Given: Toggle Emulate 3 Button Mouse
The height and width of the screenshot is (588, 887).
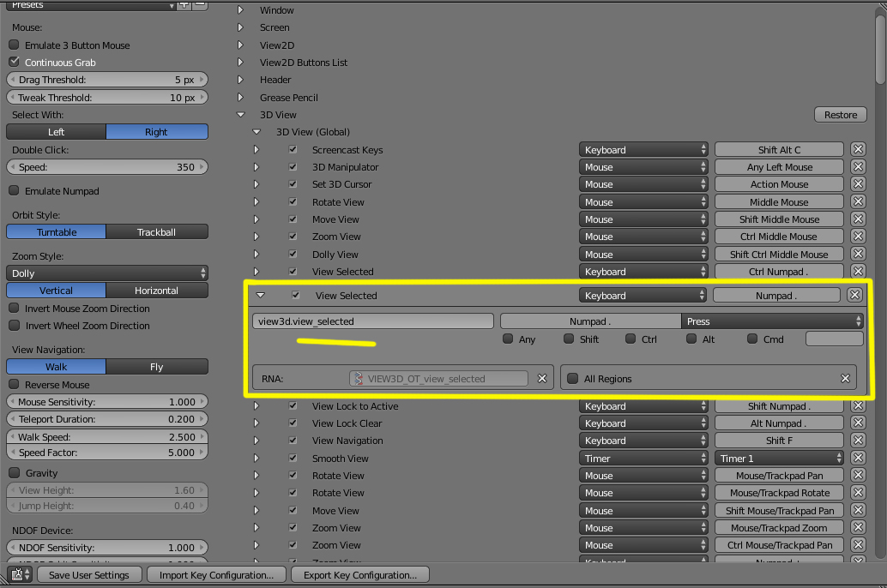Looking at the screenshot, I should (x=14, y=45).
